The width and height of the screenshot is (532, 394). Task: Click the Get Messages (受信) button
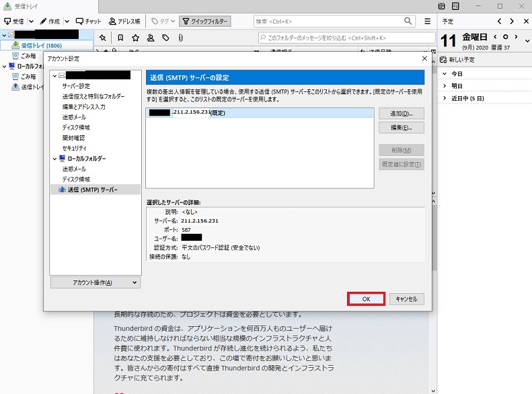click(14, 22)
